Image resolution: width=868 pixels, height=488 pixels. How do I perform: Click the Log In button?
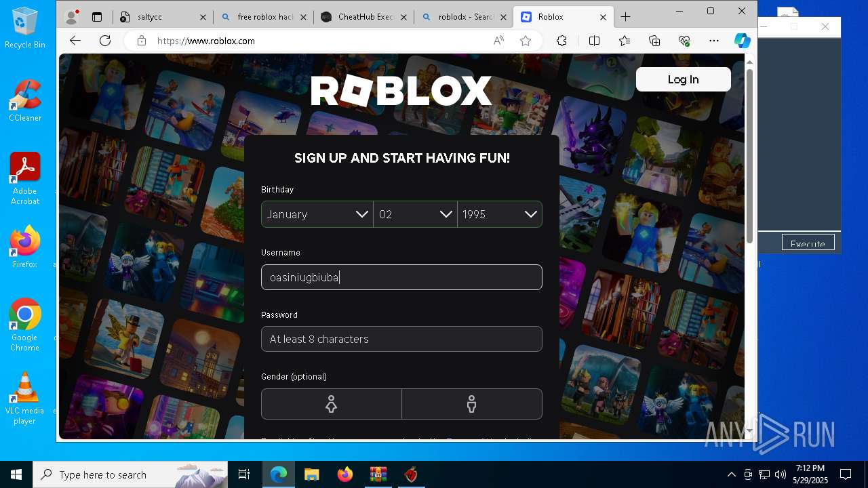(x=683, y=79)
